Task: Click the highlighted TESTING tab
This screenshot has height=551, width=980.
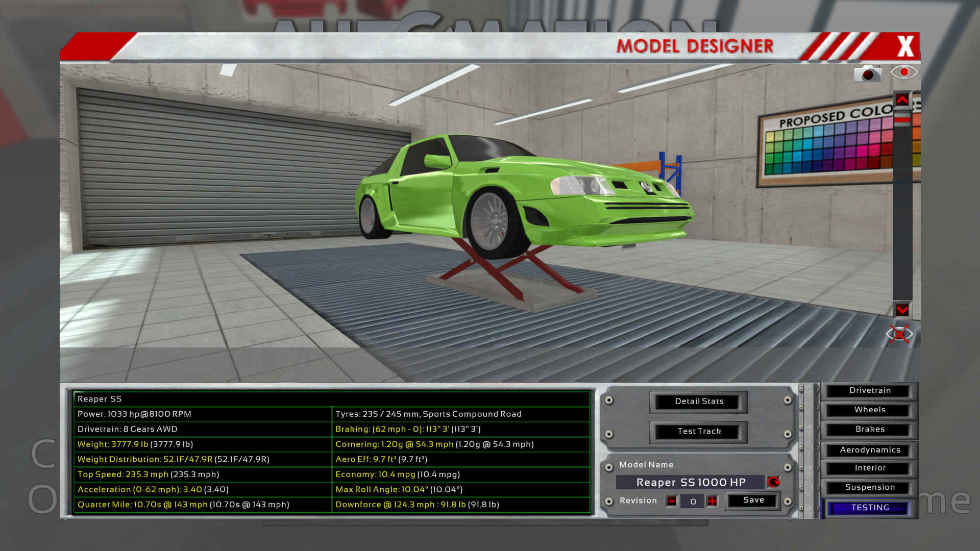Action: pyautogui.click(x=870, y=508)
